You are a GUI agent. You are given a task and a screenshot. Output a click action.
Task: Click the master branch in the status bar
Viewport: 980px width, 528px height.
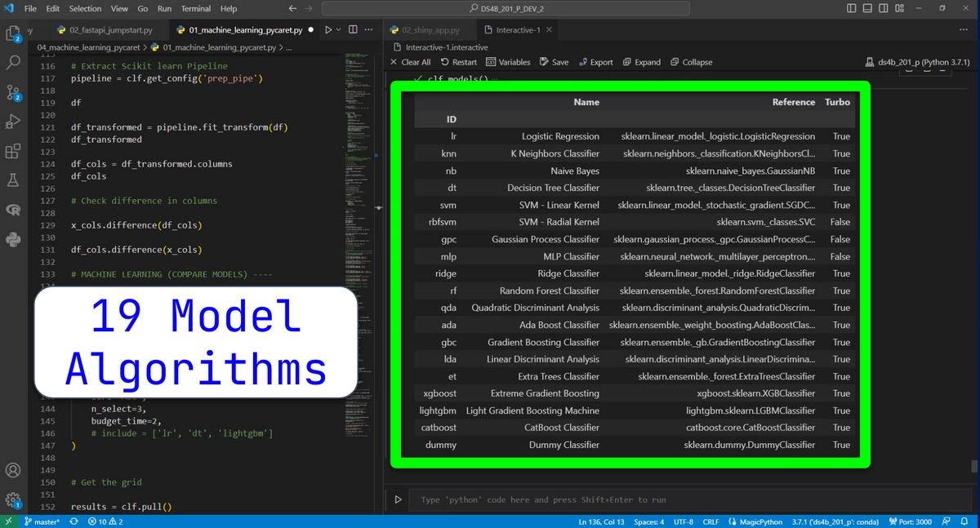coord(42,521)
